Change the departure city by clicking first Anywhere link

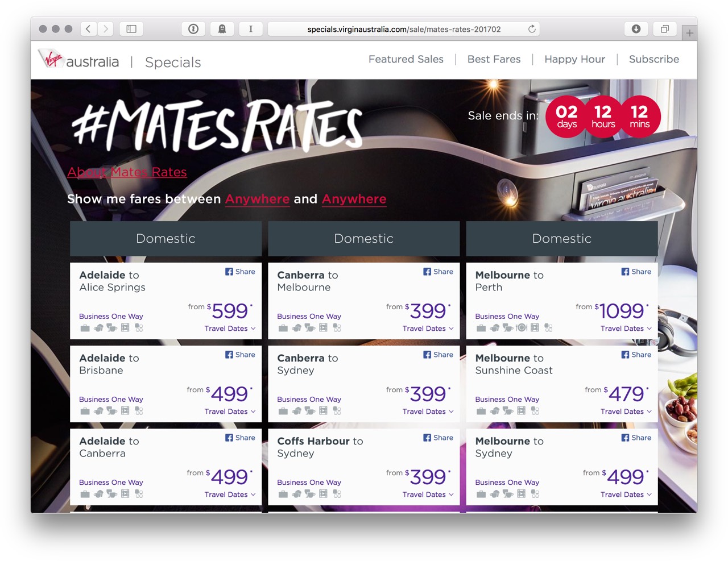click(x=257, y=199)
